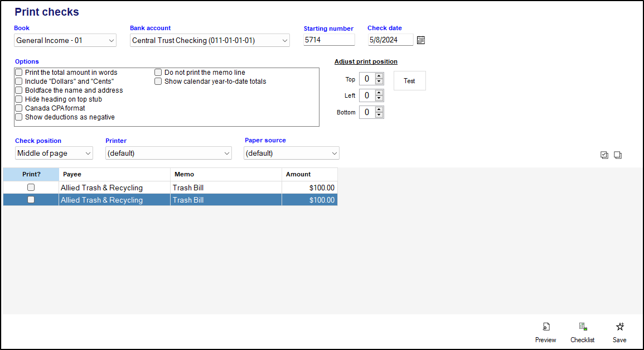Decrease the Bottom print position value
The width and height of the screenshot is (644, 350).
pyautogui.click(x=379, y=115)
